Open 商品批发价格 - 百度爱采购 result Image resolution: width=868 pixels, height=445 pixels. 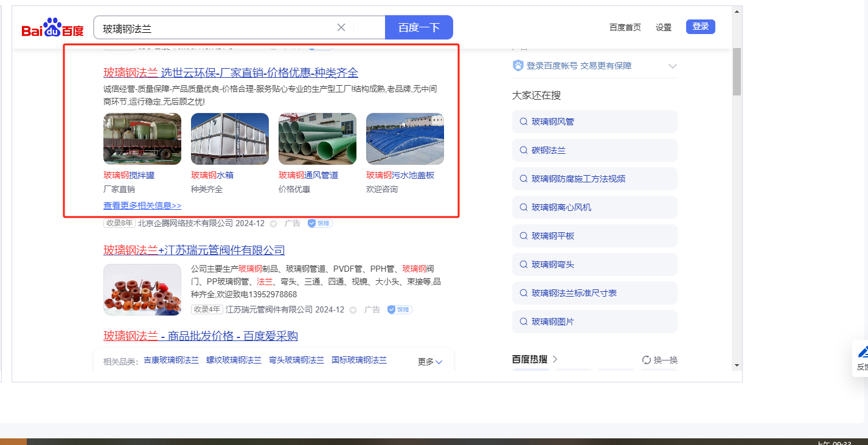click(201, 336)
